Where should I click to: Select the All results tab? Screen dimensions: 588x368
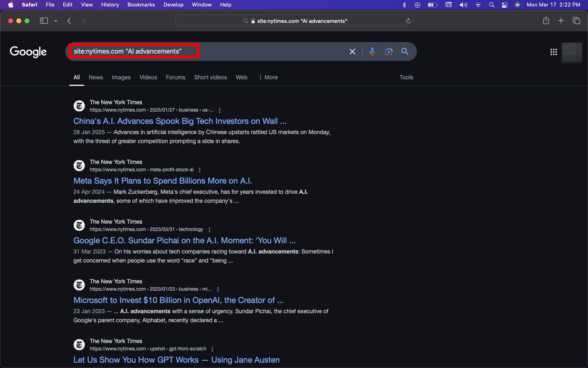coord(77,77)
